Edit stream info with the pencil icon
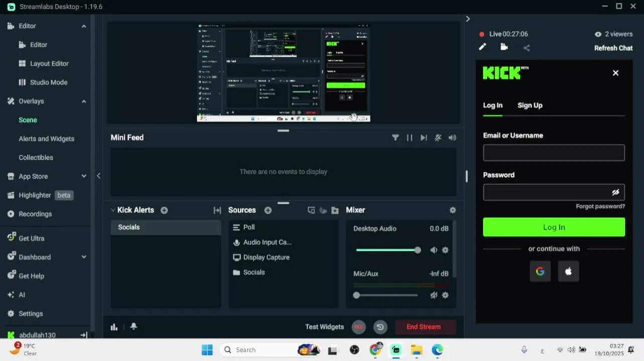 482,47
